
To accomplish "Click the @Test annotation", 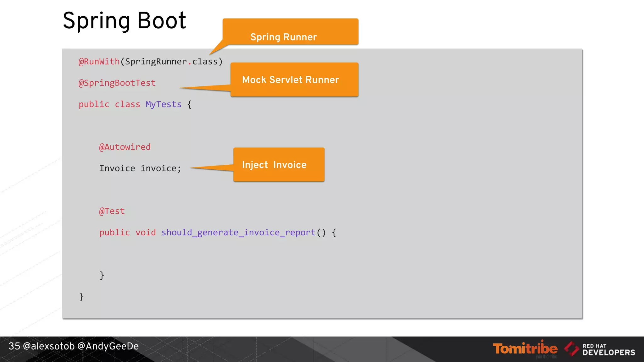I will 112,211.
